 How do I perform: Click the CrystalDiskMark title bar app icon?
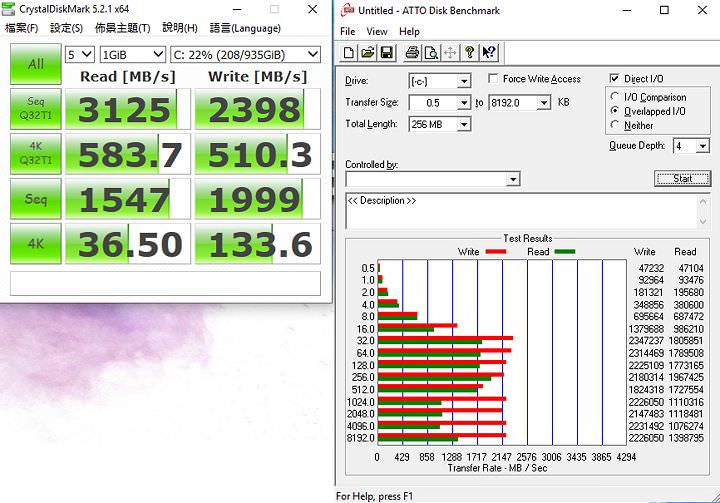coord(8,9)
